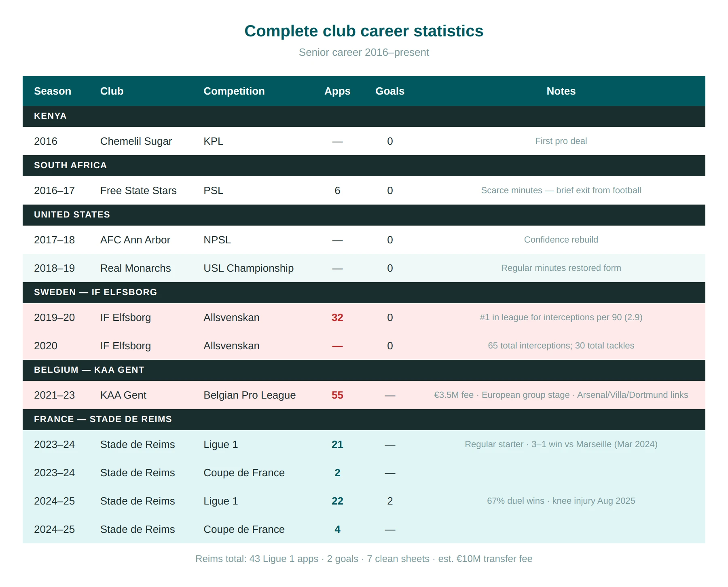Screen dimensions: 728x587
Task: Click "Allsvenskan" in the 2020 row
Action: tap(231, 346)
